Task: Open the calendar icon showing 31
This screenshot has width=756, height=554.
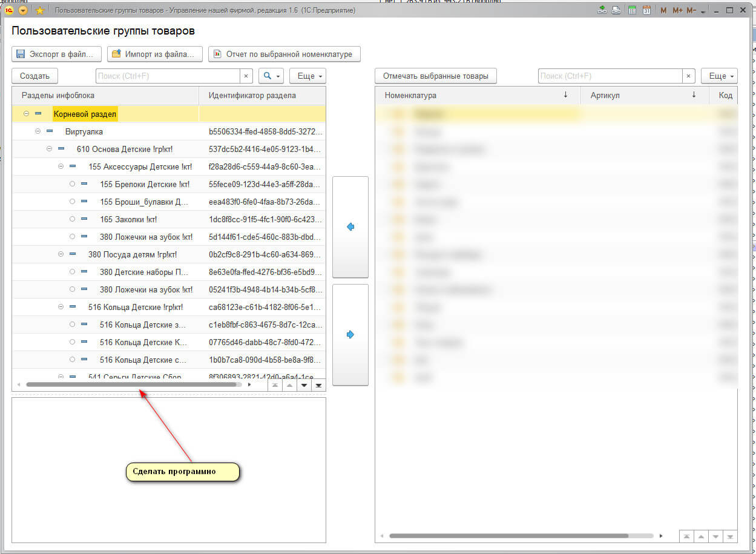Action: (646, 10)
